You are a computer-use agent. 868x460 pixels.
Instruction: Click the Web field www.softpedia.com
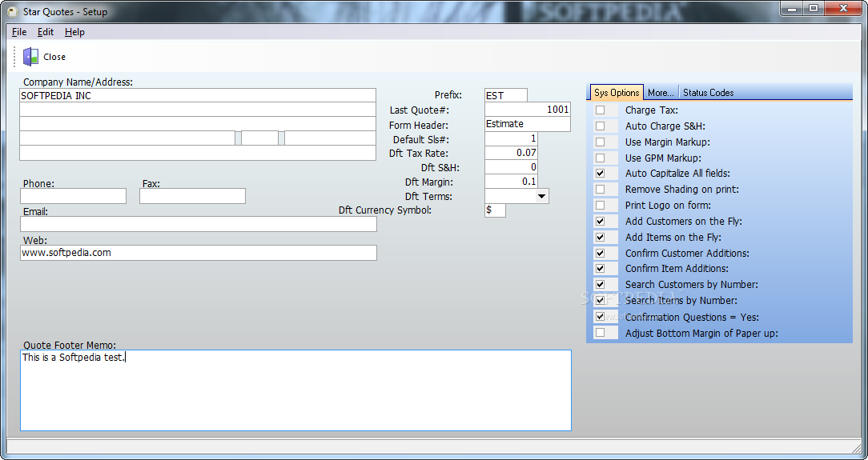[198, 253]
